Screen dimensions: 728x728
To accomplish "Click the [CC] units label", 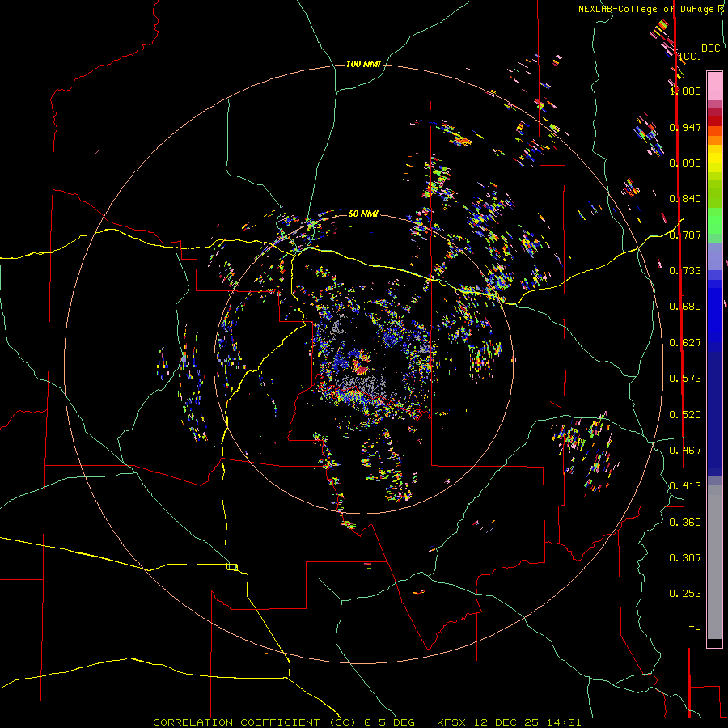I will 691,56.
